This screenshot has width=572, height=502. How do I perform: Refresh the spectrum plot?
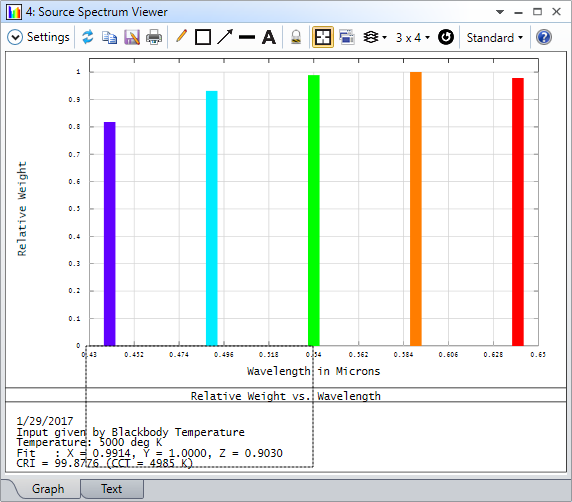[x=88, y=37]
